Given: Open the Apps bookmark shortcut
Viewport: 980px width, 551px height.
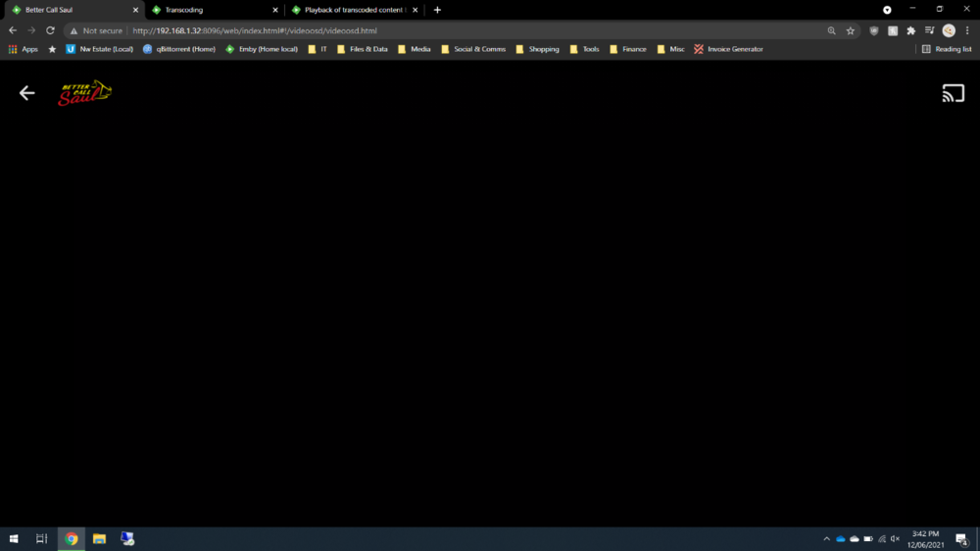Looking at the screenshot, I should tap(24, 49).
